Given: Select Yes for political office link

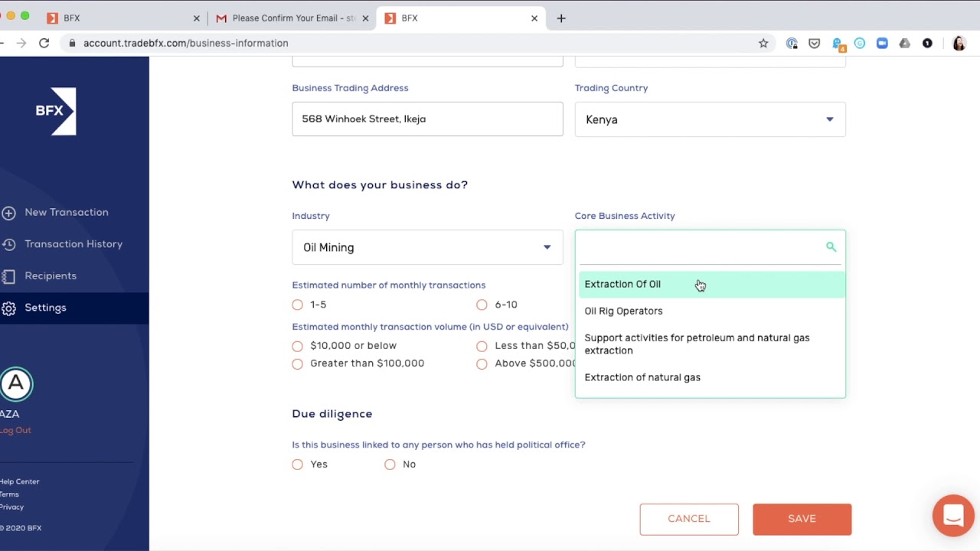Looking at the screenshot, I should tap(298, 465).
